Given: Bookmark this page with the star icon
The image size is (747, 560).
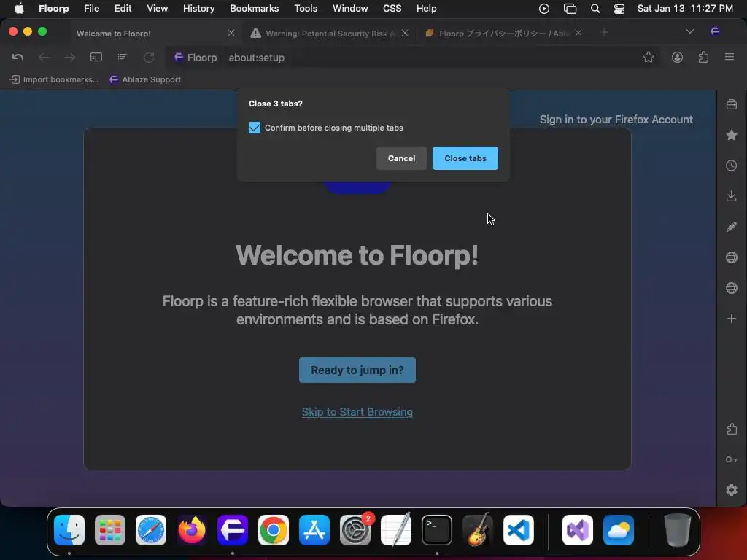Looking at the screenshot, I should pos(648,57).
